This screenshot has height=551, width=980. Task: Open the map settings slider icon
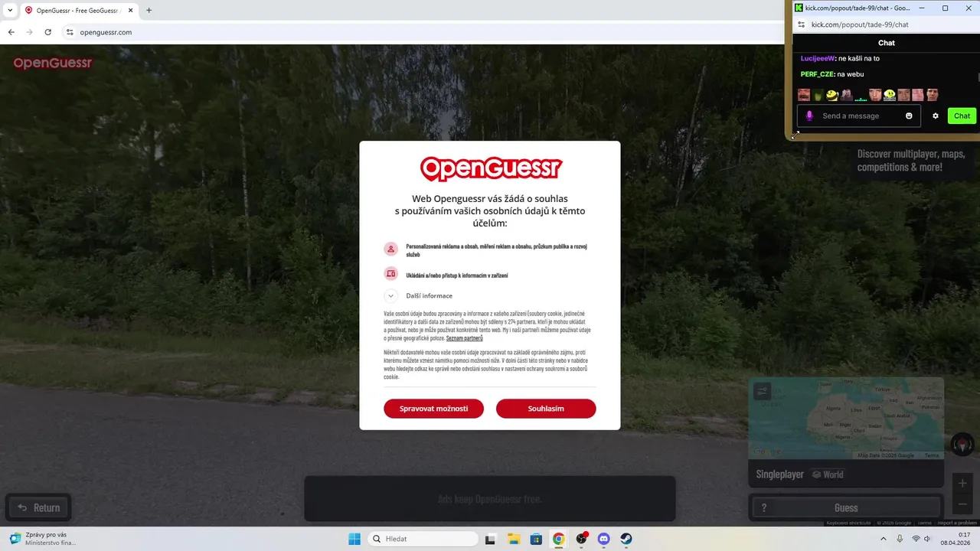(762, 391)
